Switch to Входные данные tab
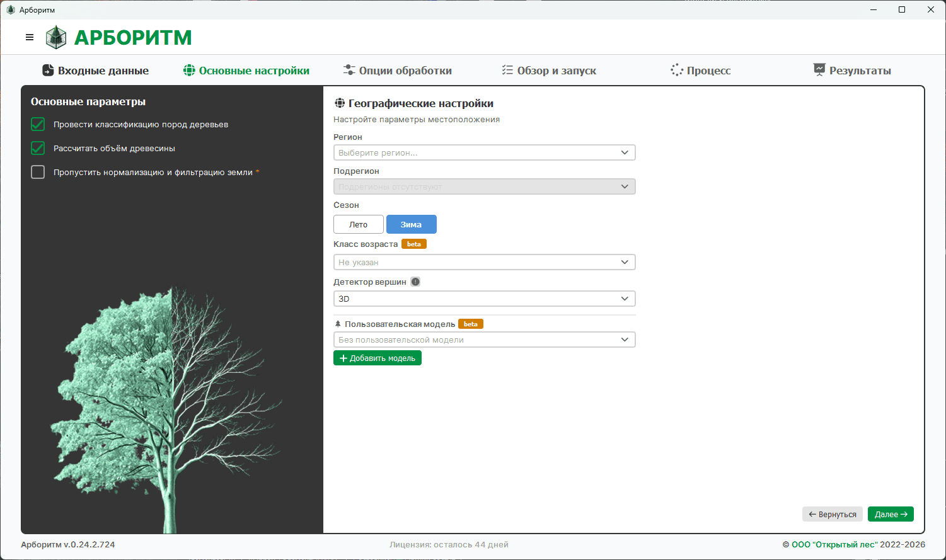Image resolution: width=946 pixels, height=560 pixels. (x=96, y=71)
